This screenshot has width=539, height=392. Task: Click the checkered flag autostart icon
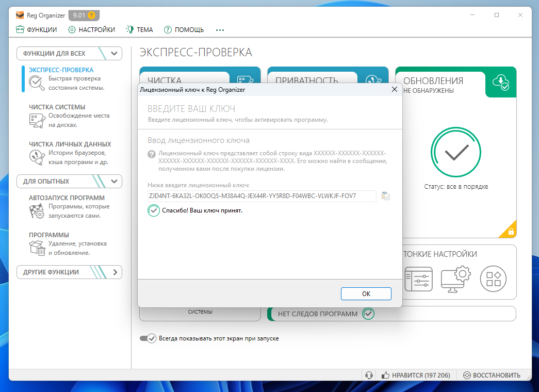(37, 211)
